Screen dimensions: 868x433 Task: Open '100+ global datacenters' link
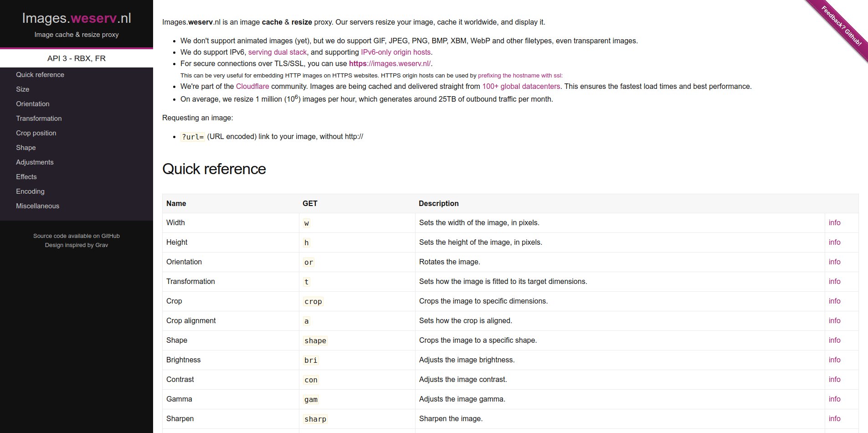pyautogui.click(x=521, y=87)
